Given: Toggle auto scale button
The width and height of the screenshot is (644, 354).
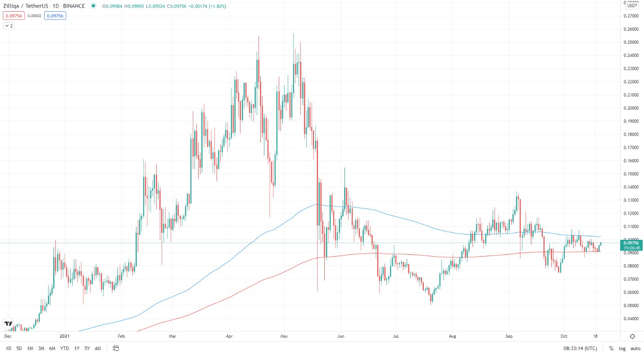Looking at the screenshot, I should click(x=635, y=348).
